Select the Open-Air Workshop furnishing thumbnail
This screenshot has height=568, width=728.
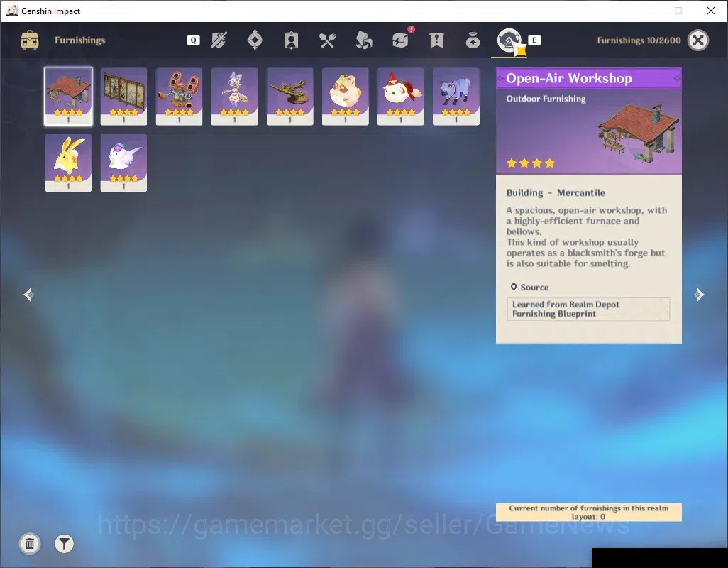(x=68, y=97)
